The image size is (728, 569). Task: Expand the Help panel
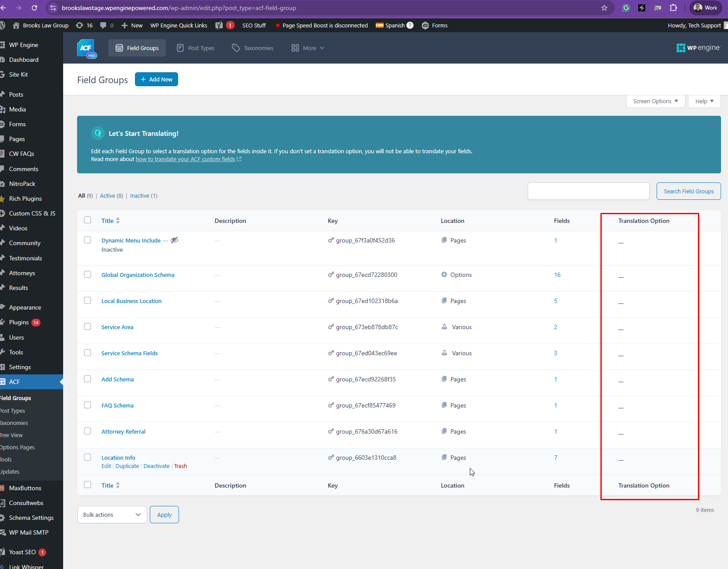[x=704, y=101]
